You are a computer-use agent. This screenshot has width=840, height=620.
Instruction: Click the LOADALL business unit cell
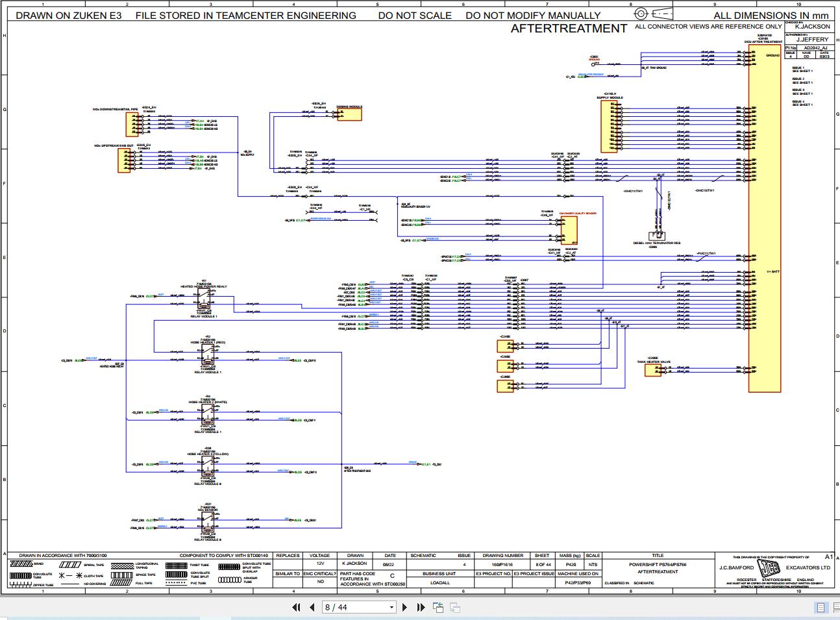click(x=439, y=583)
